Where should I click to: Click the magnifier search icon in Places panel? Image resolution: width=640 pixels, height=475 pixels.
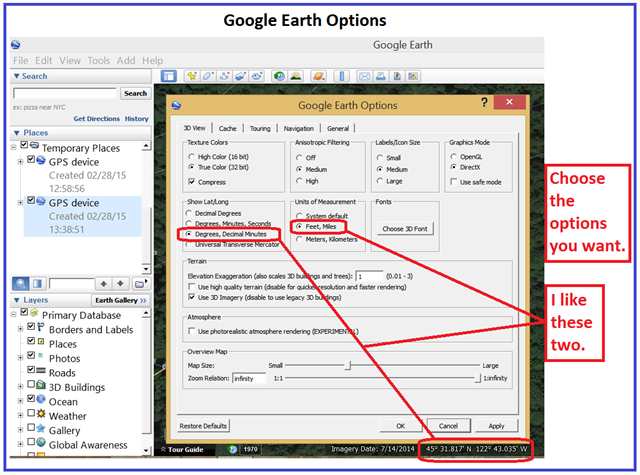(20, 285)
